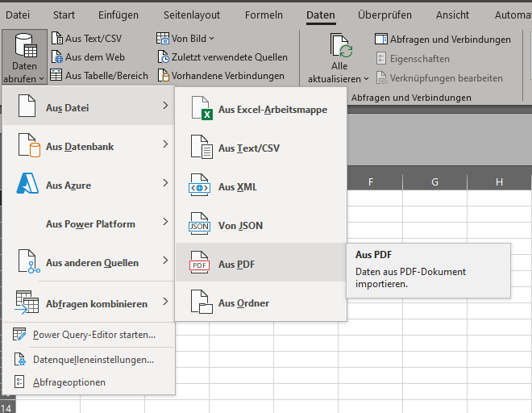Click the Zuletzt verwendete Quellen clock icon
This screenshot has width=532, height=413.
(x=163, y=56)
